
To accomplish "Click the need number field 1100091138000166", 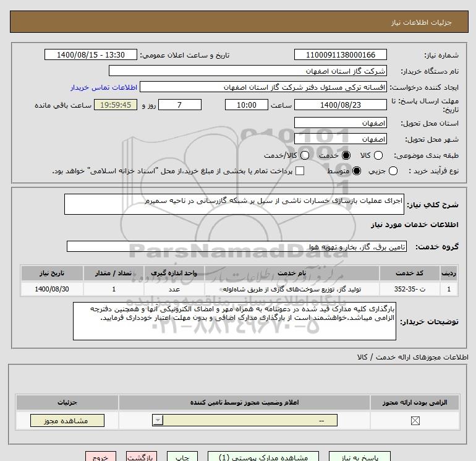I will click(x=340, y=54).
